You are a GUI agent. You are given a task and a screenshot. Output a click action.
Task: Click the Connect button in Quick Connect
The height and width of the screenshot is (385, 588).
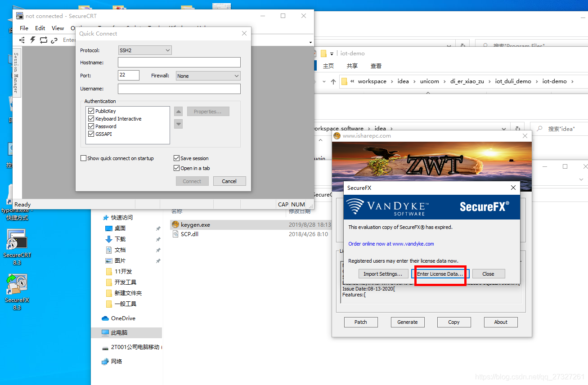point(192,181)
